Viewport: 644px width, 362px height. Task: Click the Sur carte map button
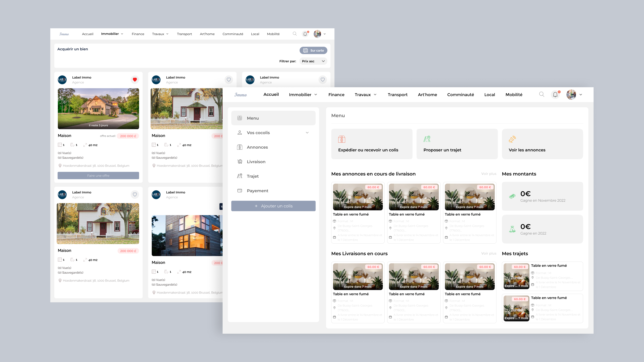313,50
